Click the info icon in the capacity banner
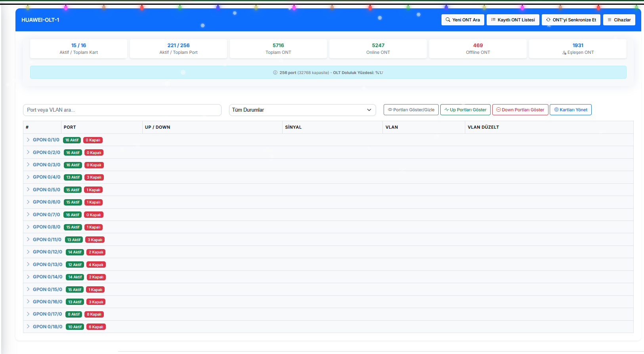The height and width of the screenshot is (354, 644). 275,73
